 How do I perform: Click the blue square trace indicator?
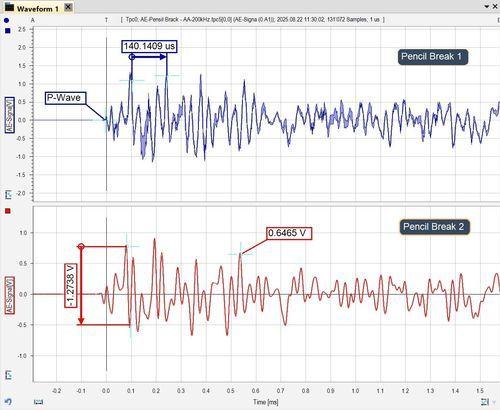click(8, 31)
